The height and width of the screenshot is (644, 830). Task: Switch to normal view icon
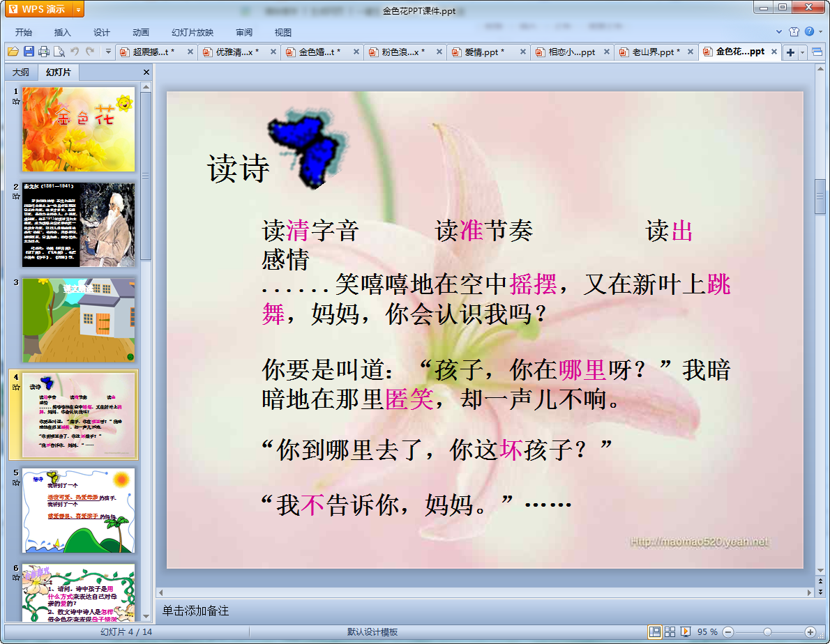[x=655, y=632]
